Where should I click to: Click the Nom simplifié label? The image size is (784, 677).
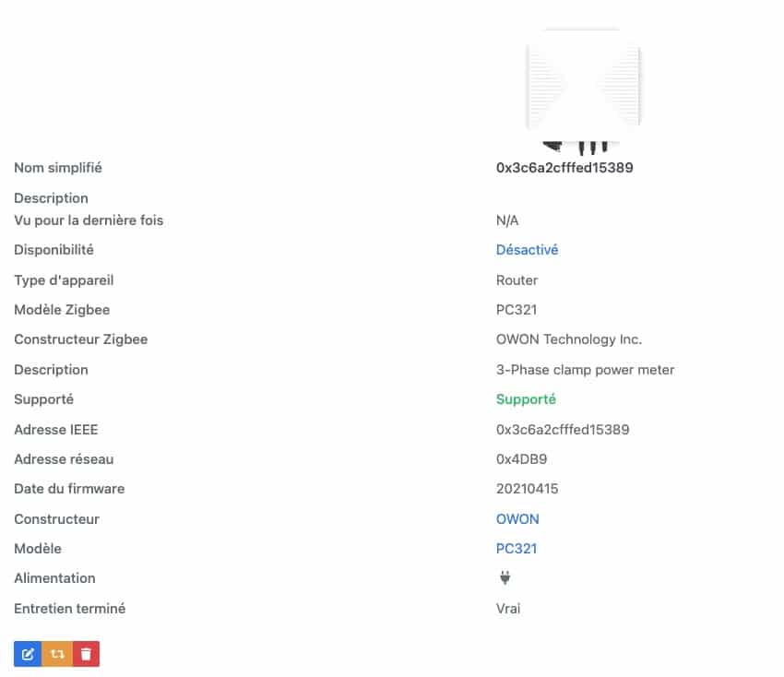click(x=58, y=168)
